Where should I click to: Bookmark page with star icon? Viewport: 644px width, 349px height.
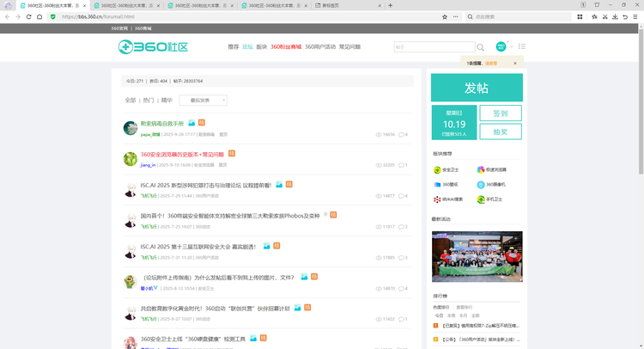pos(445,17)
